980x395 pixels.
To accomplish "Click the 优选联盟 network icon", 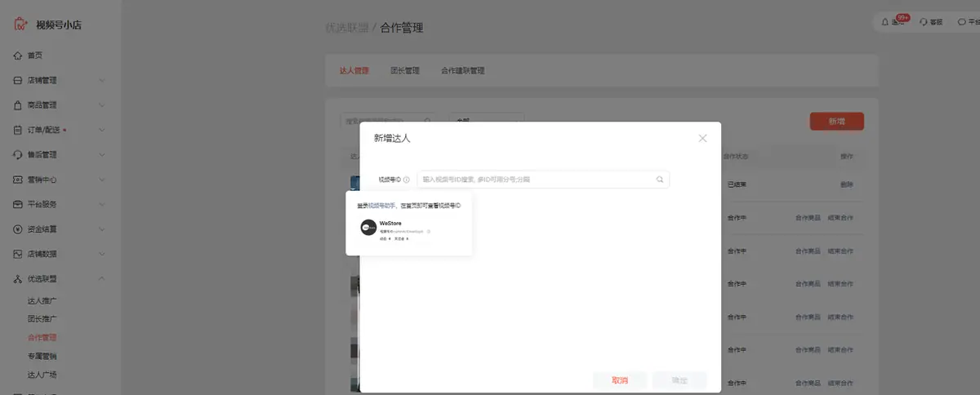I will pos(18,278).
